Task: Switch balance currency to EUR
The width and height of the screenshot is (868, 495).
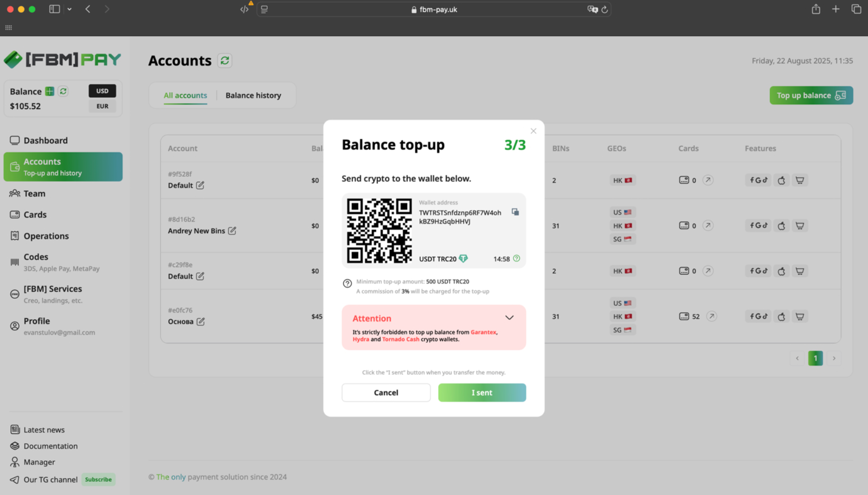Action: pyautogui.click(x=102, y=106)
